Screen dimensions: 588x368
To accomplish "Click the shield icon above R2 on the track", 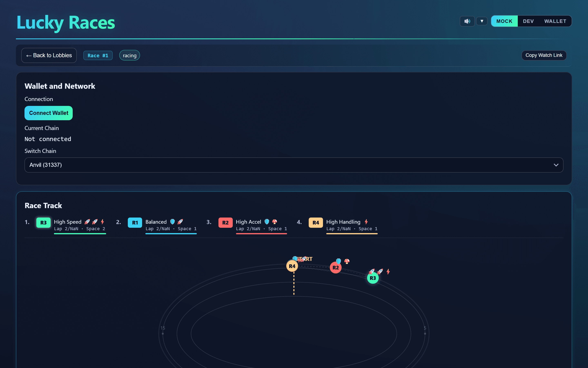I will (x=339, y=261).
